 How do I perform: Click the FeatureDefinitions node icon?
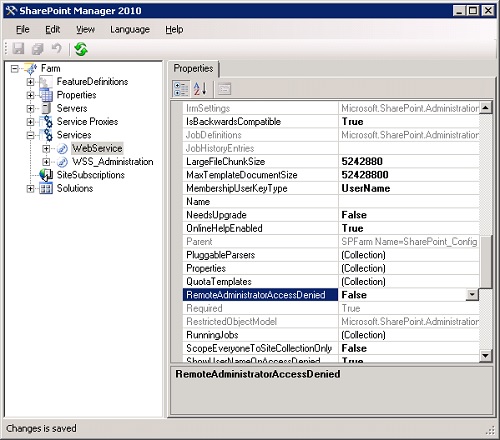click(46, 82)
